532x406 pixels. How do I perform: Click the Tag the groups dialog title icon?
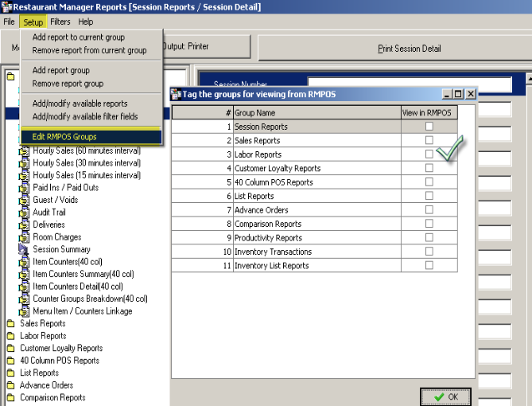pyautogui.click(x=176, y=94)
